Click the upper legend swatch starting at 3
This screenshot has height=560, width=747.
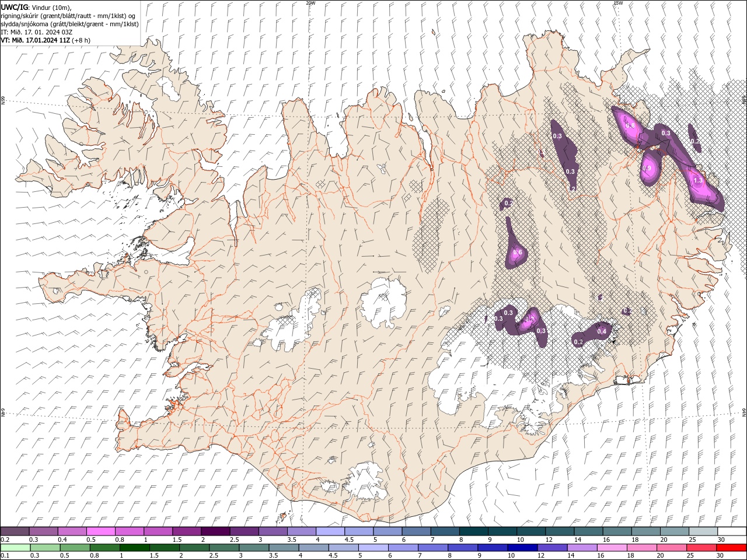tap(273, 531)
